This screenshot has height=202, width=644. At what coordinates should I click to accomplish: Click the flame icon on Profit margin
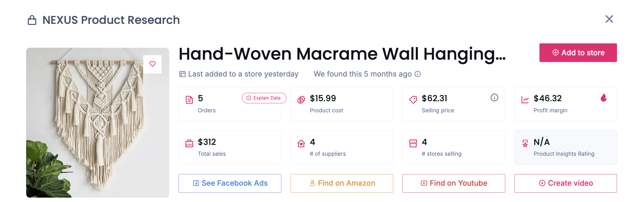click(x=603, y=98)
